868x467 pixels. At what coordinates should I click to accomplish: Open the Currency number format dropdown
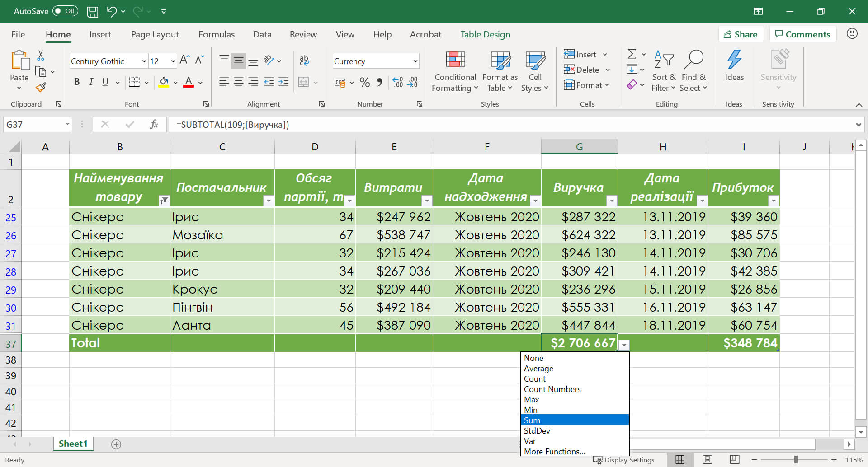click(x=415, y=61)
